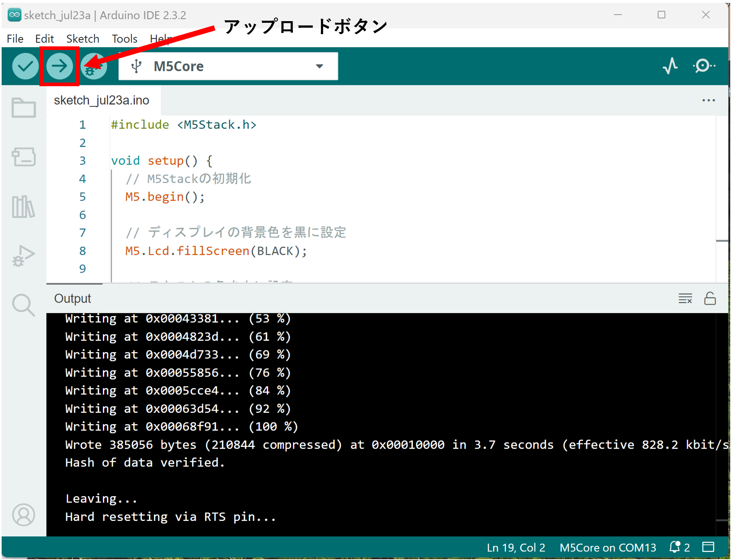The height and width of the screenshot is (560, 731).
Task: Open the account sign-in menu
Action: (x=23, y=515)
